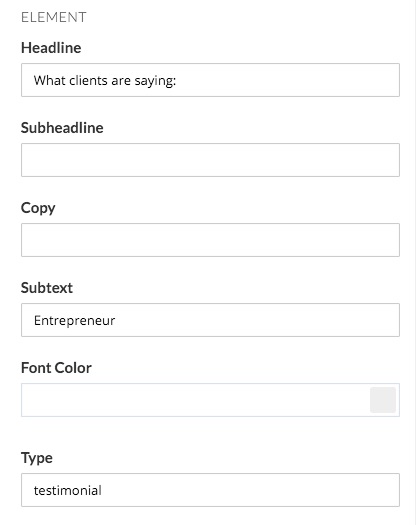Click the Type field containing testimonial
Viewport: 416px width, 525px height.
coord(210,490)
